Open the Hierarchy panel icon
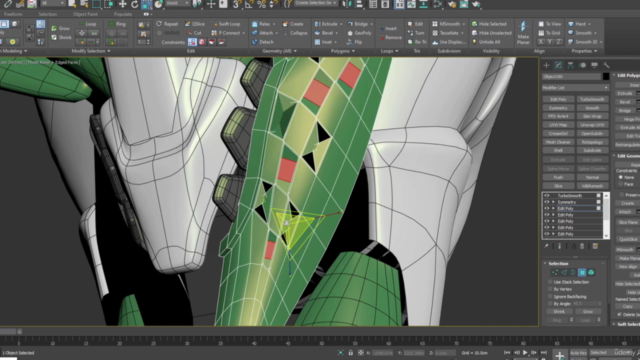The height and width of the screenshot is (360, 640). (x=570, y=65)
